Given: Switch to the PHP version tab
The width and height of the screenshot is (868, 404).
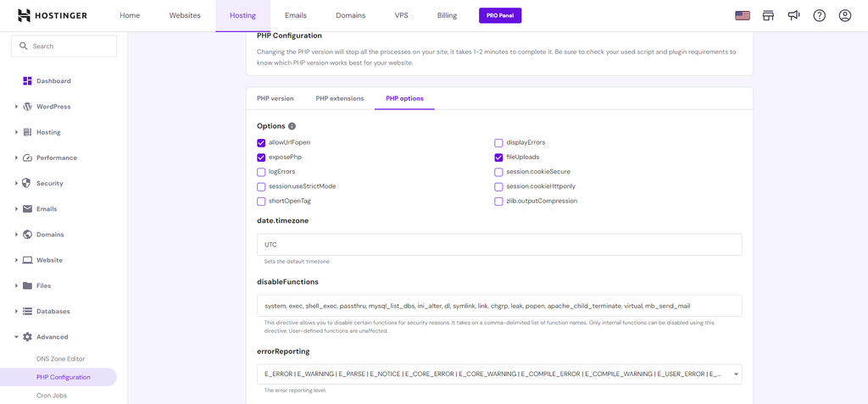Looking at the screenshot, I should click(x=275, y=98).
